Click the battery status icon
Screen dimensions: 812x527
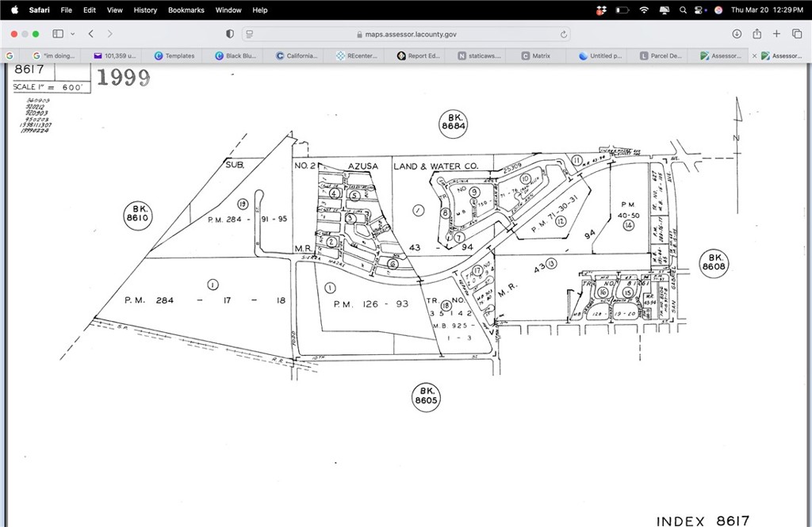tap(622, 10)
